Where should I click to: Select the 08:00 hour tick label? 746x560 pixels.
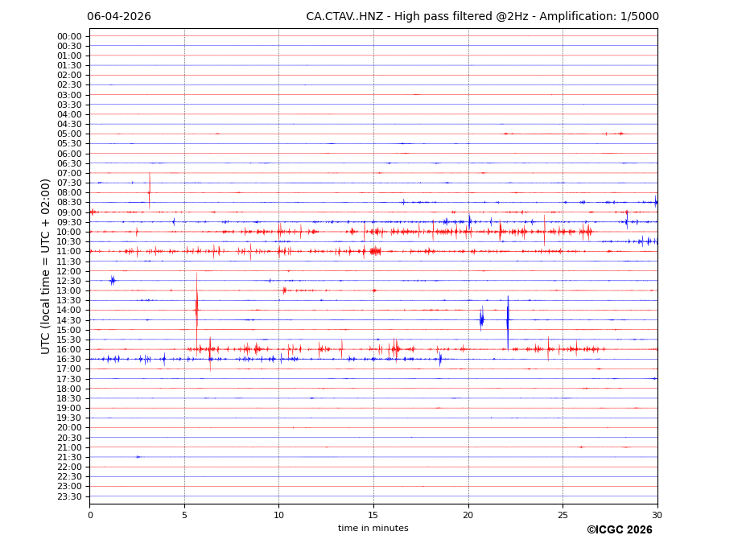(x=69, y=193)
